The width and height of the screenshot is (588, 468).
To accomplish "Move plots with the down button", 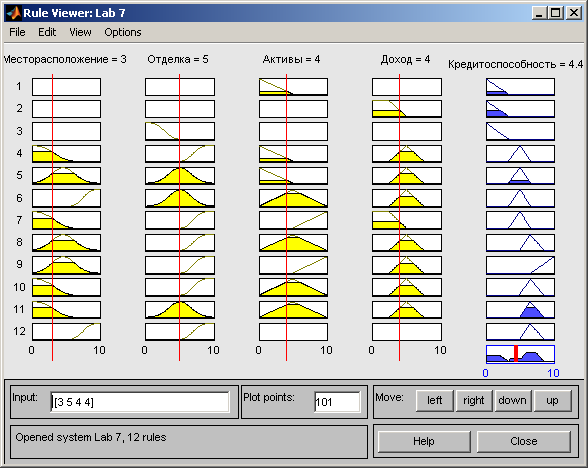I will point(513,400).
